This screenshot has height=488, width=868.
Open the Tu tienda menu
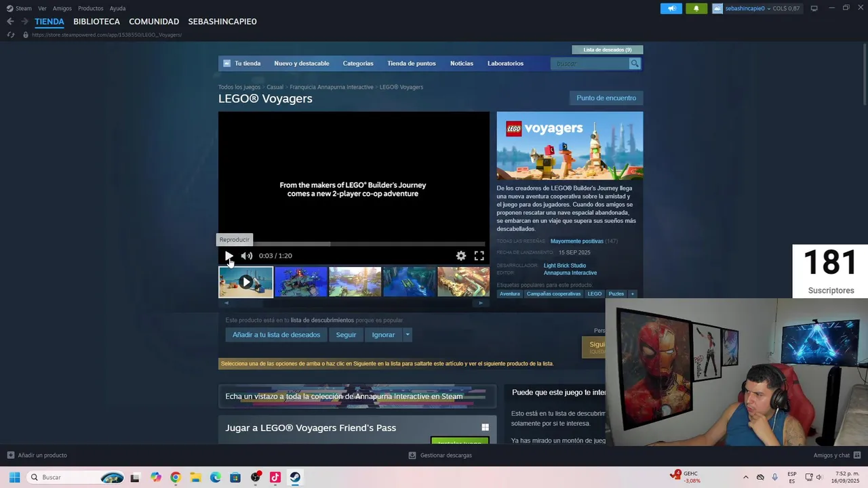coord(248,63)
